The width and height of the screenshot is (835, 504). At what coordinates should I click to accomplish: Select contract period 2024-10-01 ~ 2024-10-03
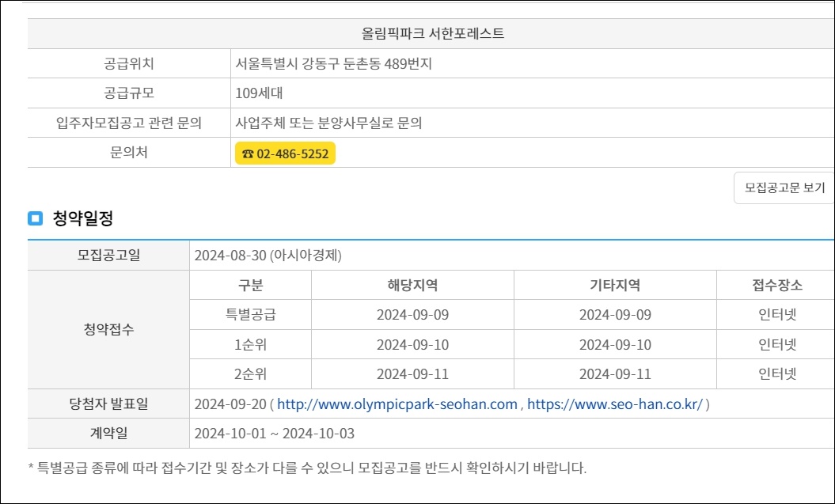[x=275, y=434]
